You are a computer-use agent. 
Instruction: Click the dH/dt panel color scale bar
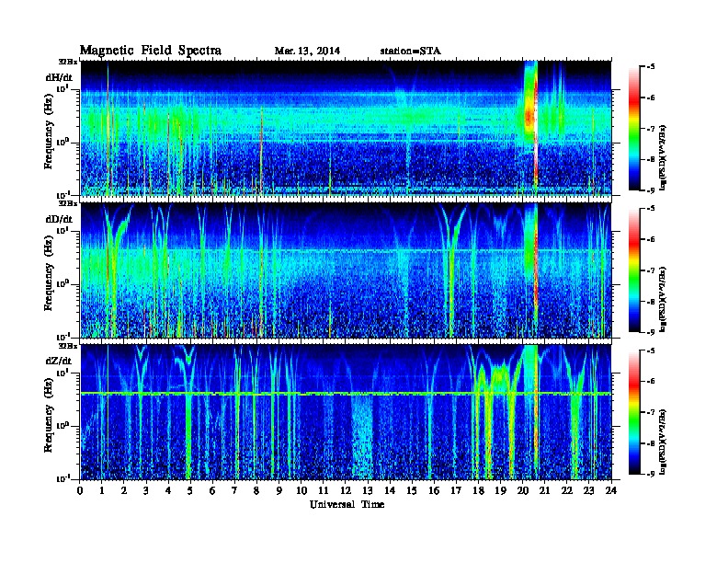click(634, 128)
